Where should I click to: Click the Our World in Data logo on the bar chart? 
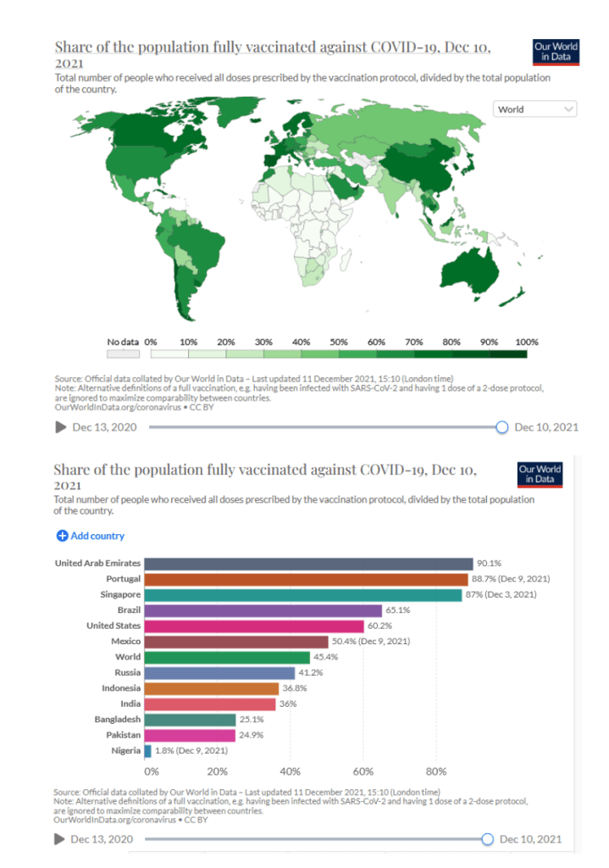coord(540,474)
